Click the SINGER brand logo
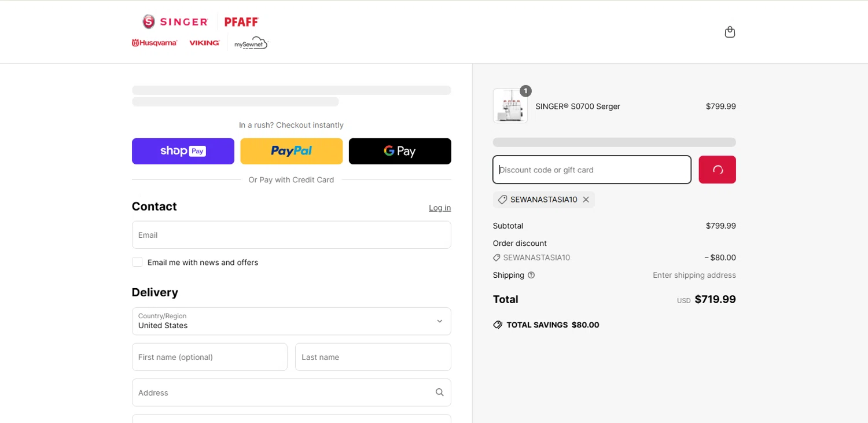This screenshot has width=868, height=423. coord(175,22)
